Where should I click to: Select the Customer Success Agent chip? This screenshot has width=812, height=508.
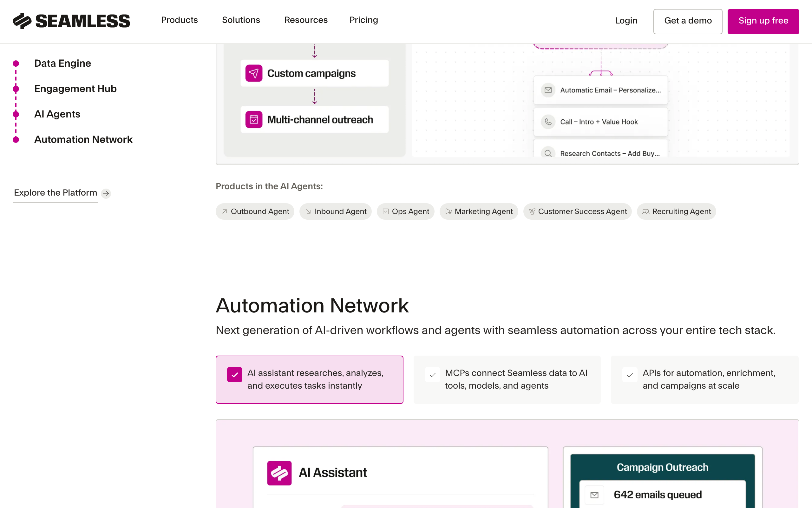coord(578,211)
